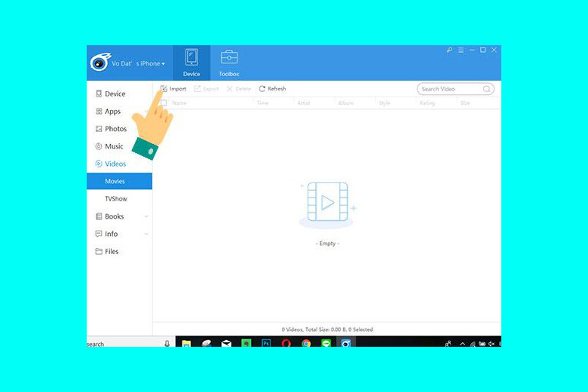
Task: Open the Mail app in taskbar
Action: (x=226, y=343)
